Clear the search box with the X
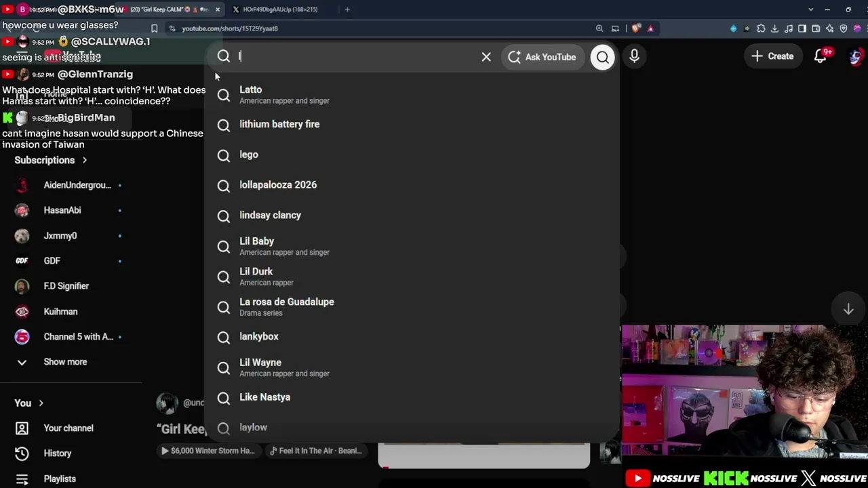This screenshot has height=488, width=868. click(486, 57)
